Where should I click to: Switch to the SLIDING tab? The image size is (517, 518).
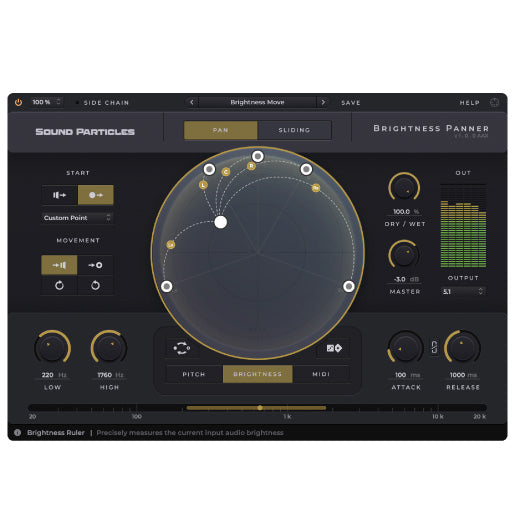pos(294,130)
